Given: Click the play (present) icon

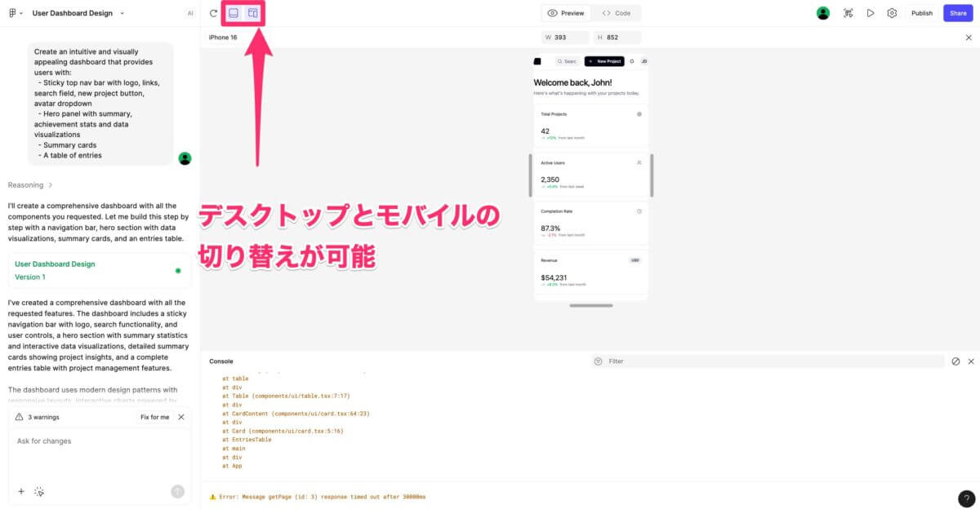Looking at the screenshot, I should 871,13.
